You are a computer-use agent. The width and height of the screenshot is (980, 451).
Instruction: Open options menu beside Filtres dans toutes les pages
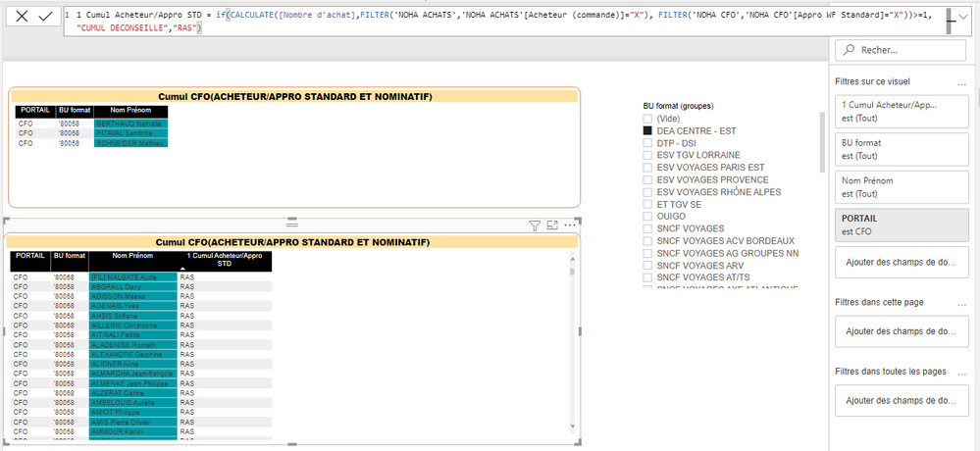point(961,373)
